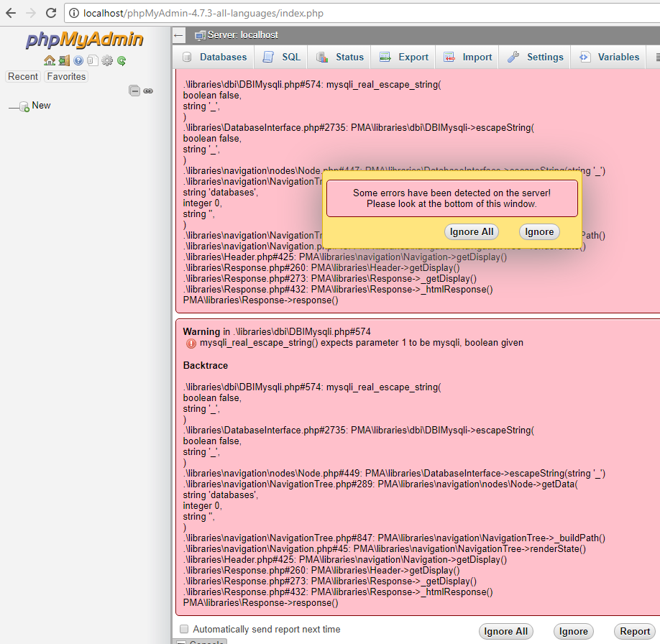The width and height of the screenshot is (660, 644).
Task: Reload the browser page
Action: [x=51, y=13]
